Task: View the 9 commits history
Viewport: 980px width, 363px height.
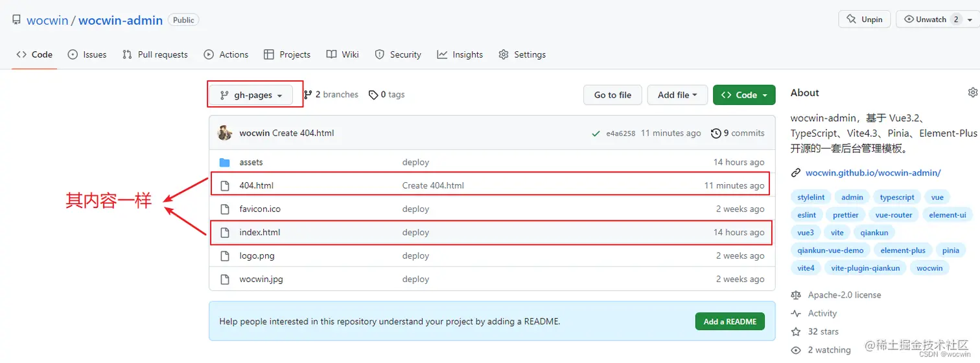Action: (x=738, y=133)
